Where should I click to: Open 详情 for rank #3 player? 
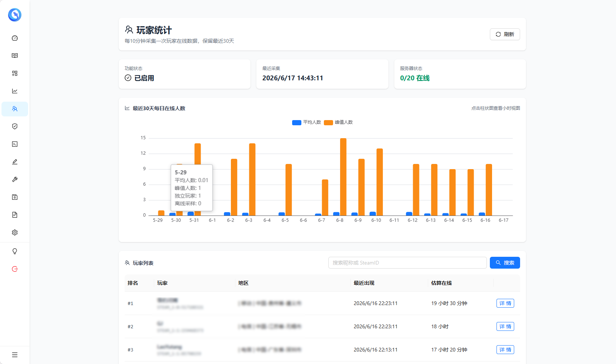pyautogui.click(x=505, y=350)
